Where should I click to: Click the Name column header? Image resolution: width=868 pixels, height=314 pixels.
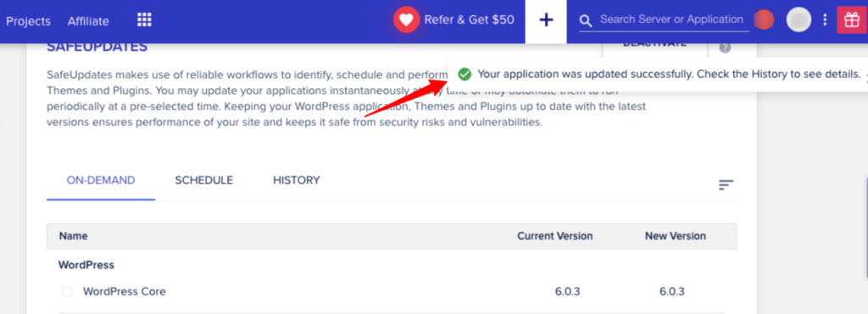pos(74,236)
